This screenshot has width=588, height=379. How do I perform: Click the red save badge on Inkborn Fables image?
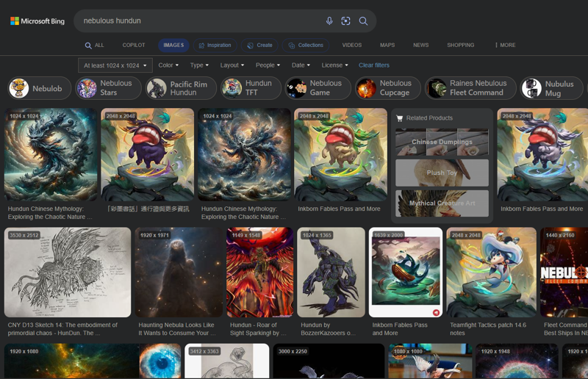tap(436, 312)
